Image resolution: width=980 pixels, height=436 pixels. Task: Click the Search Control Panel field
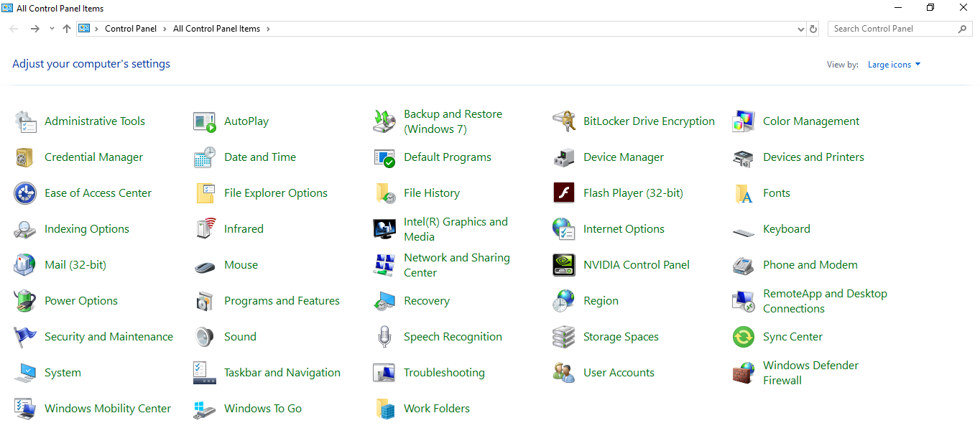(x=891, y=29)
